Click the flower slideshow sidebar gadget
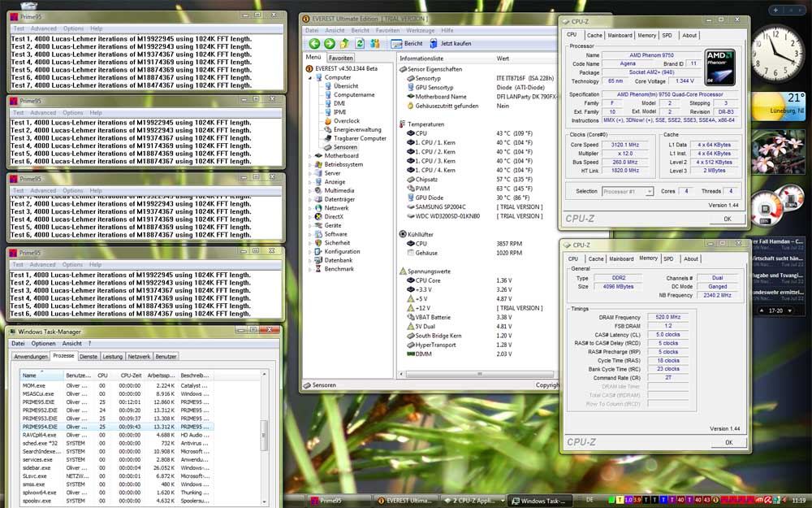 click(779, 151)
